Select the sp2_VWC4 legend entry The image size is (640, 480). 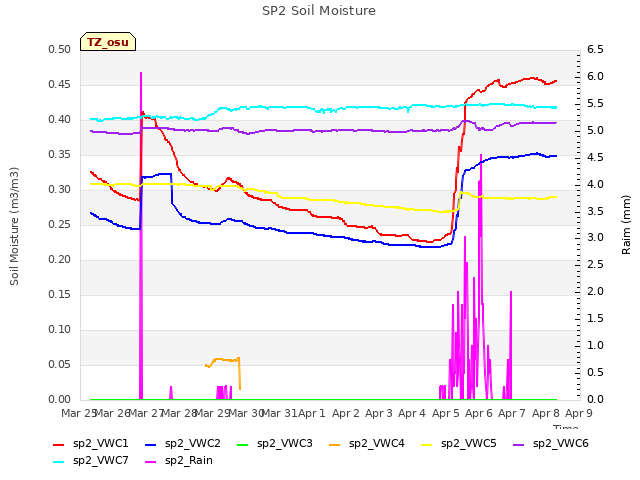click(x=367, y=444)
